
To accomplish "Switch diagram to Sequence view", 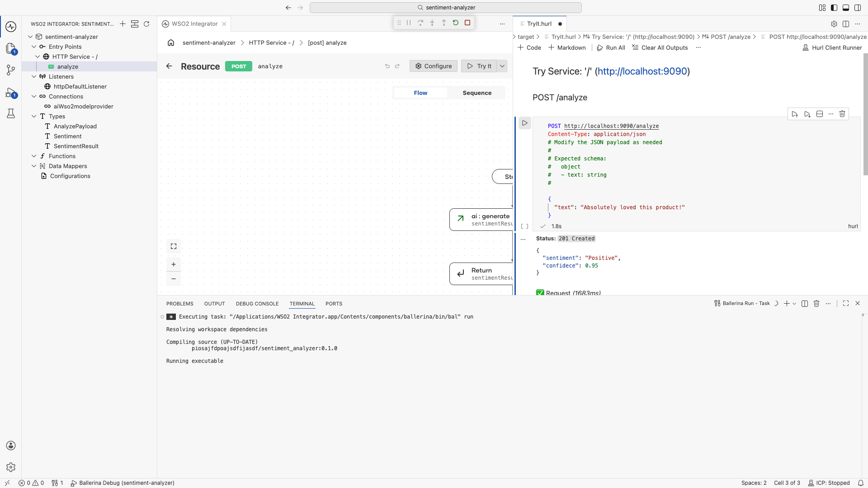I will click(477, 93).
